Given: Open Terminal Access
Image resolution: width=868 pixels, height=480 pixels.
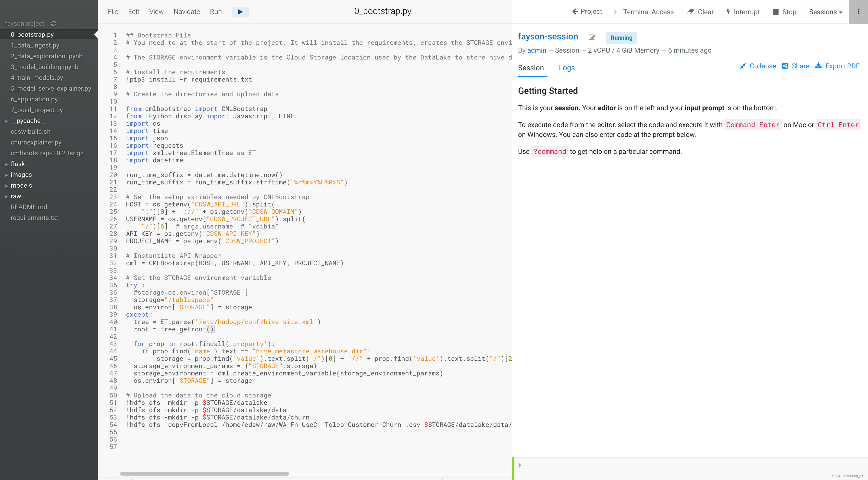Looking at the screenshot, I should [x=644, y=12].
